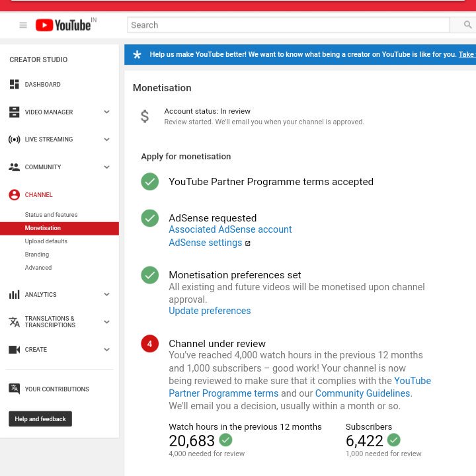Click the Channel under review title

(x=217, y=343)
